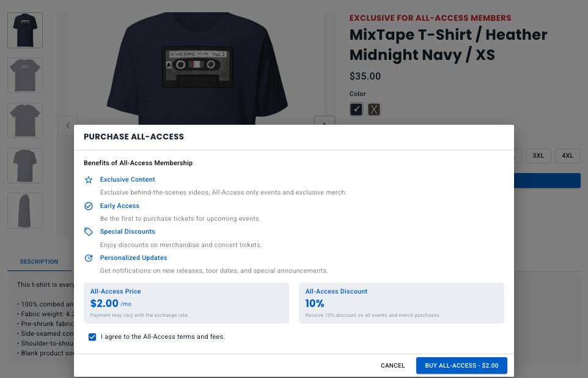Screen dimensions: 588x378
Task: Click the star icon beside Exclusive Content
Action: (x=89, y=180)
